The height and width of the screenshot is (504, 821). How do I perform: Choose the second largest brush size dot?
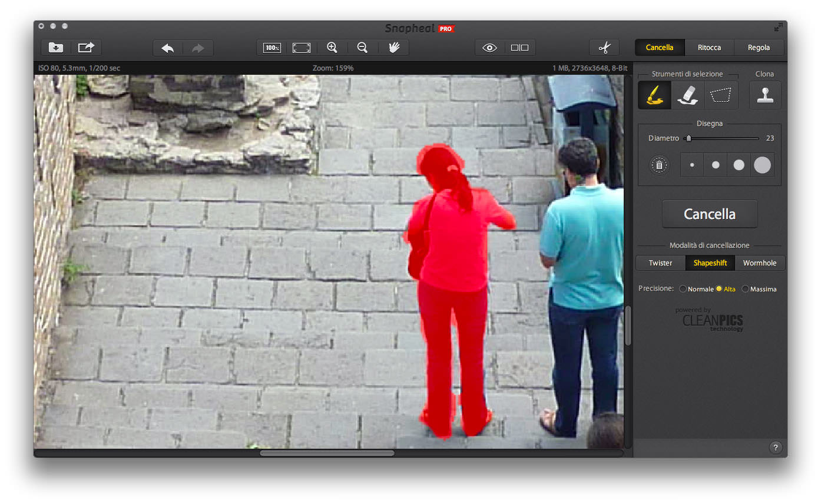(739, 165)
